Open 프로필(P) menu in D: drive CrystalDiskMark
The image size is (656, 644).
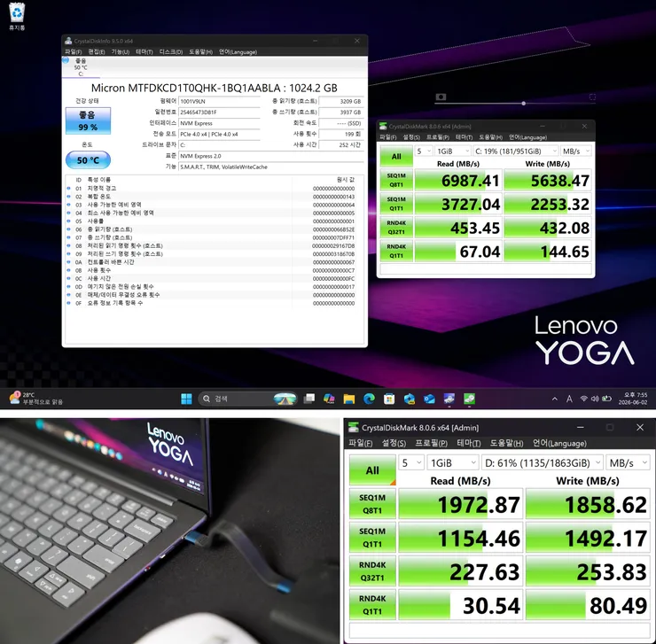pos(431,443)
